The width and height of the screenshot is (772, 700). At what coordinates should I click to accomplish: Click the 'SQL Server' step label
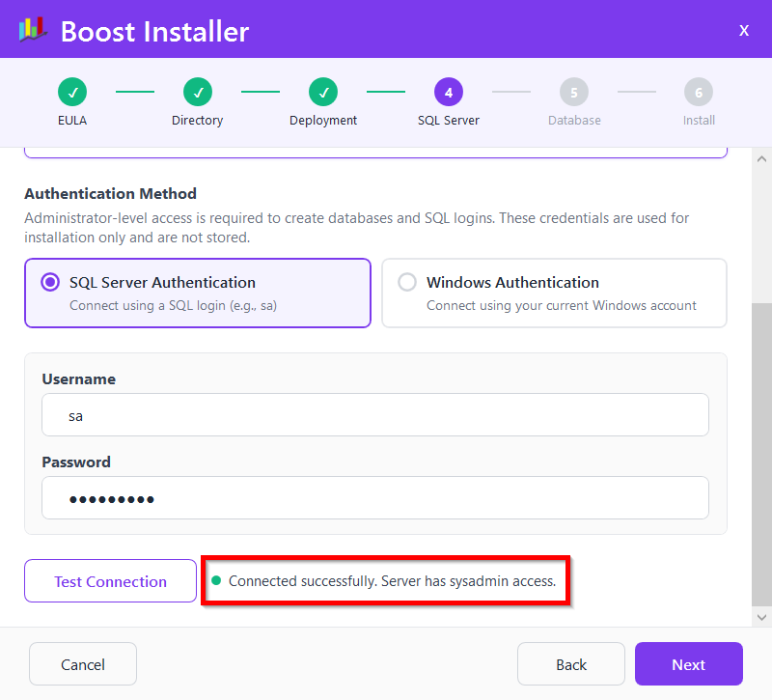449,121
